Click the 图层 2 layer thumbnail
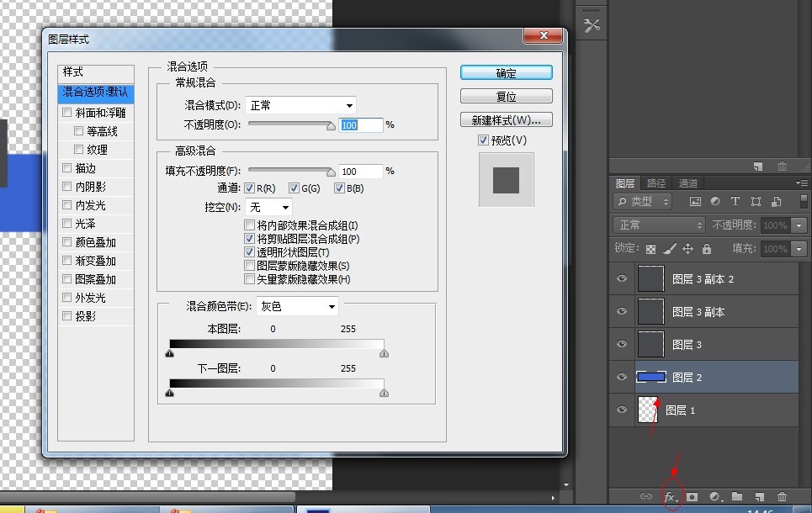Image resolution: width=812 pixels, height=513 pixels. [651, 377]
